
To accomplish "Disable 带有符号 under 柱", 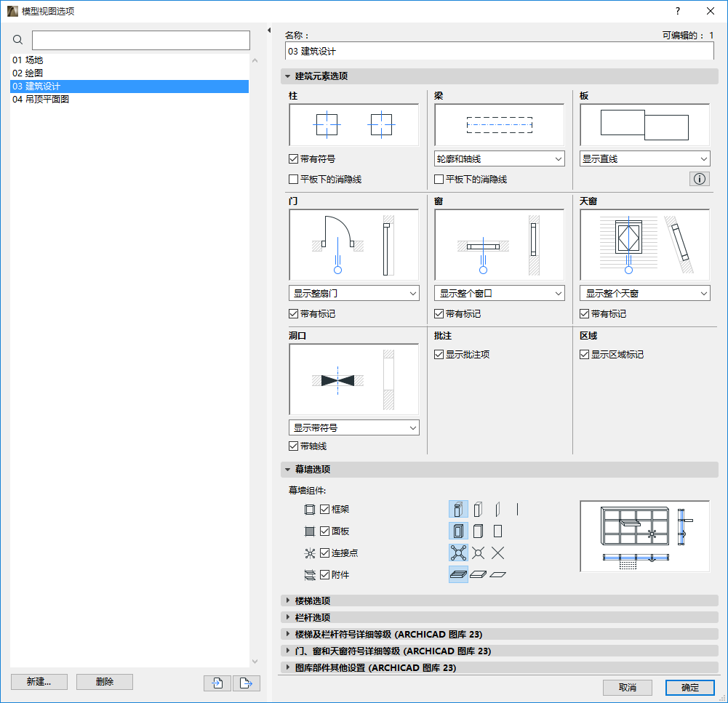I will pos(294,158).
